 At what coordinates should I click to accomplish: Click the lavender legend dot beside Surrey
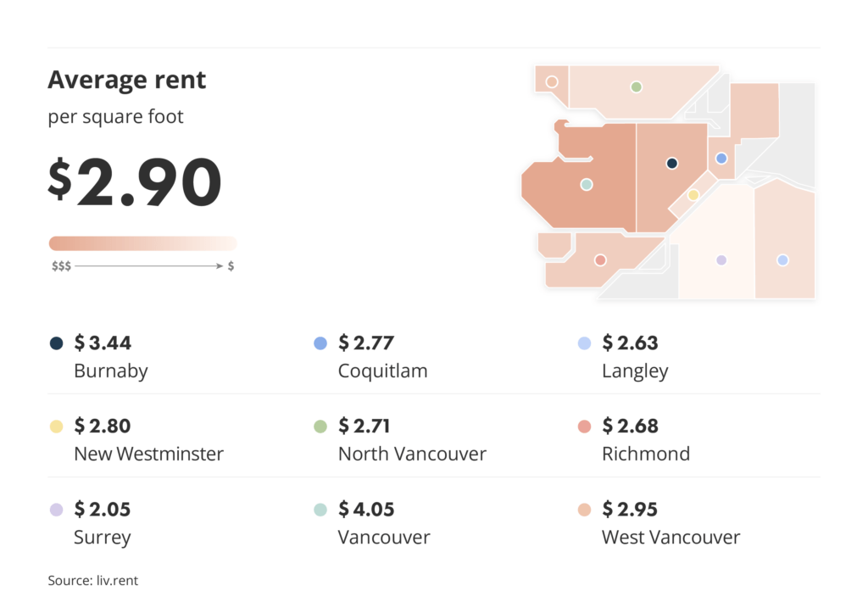[x=56, y=510]
